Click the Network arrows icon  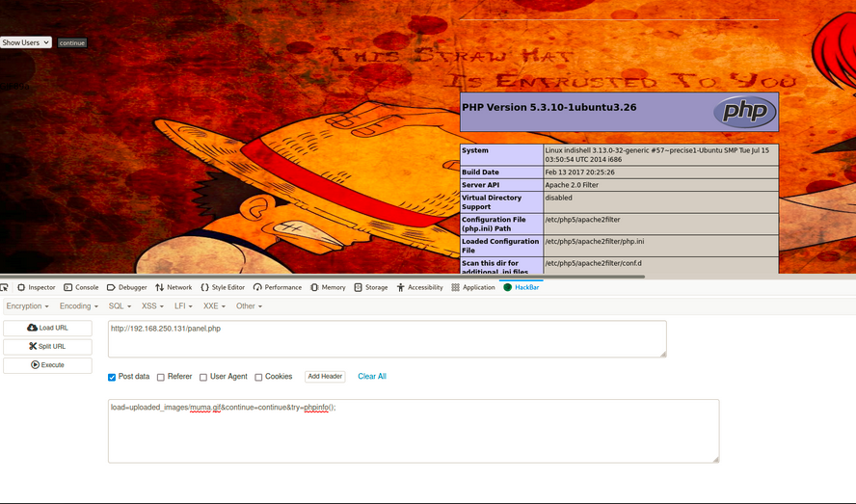[159, 287]
